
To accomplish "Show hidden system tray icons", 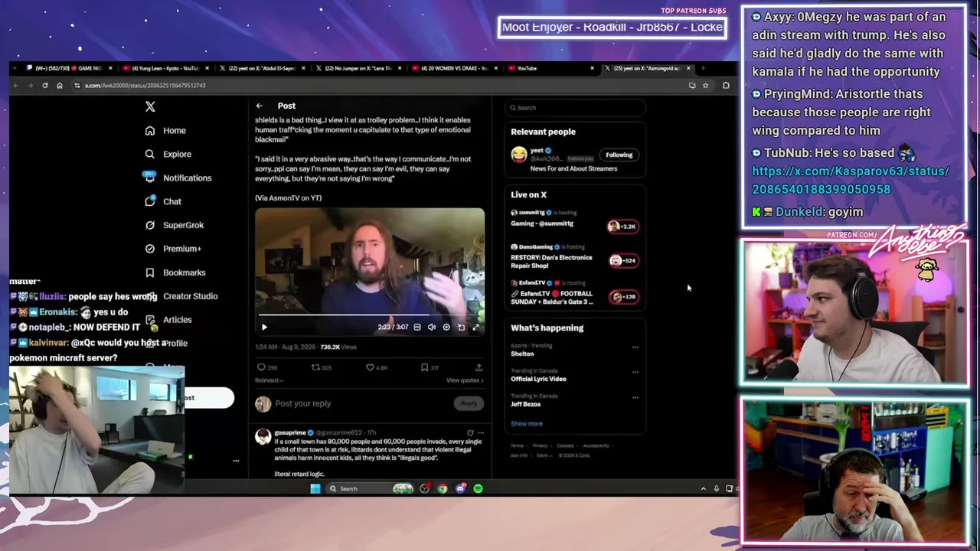I will 703,488.
